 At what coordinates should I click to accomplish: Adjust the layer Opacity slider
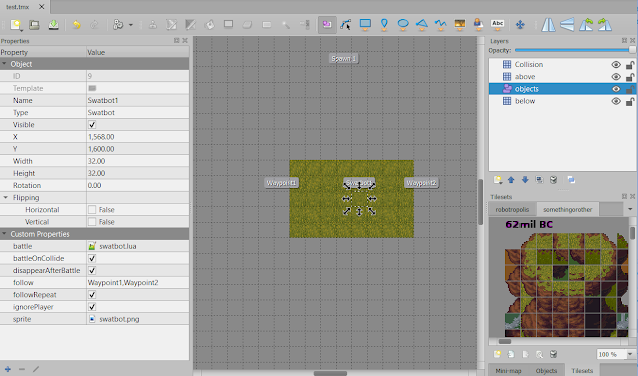[x=575, y=50]
